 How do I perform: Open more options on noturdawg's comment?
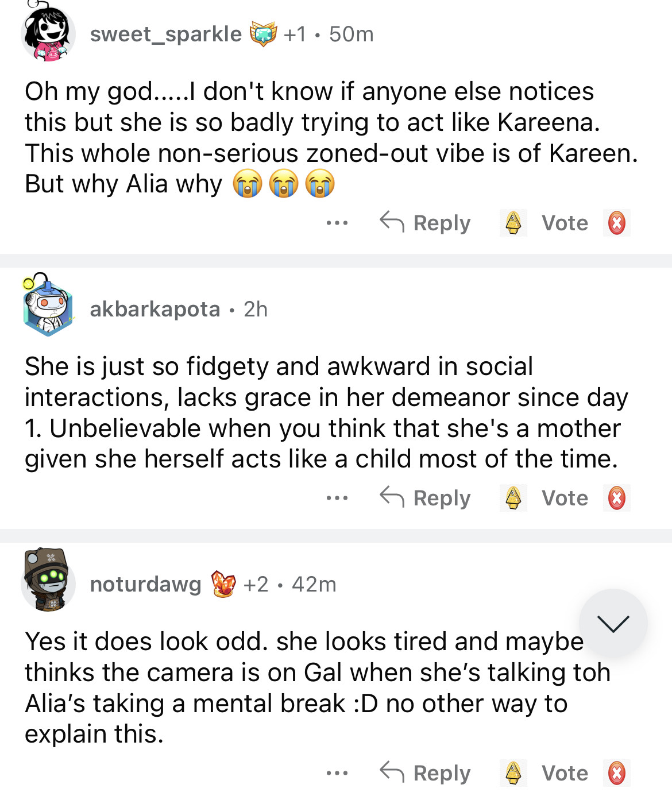point(337,773)
